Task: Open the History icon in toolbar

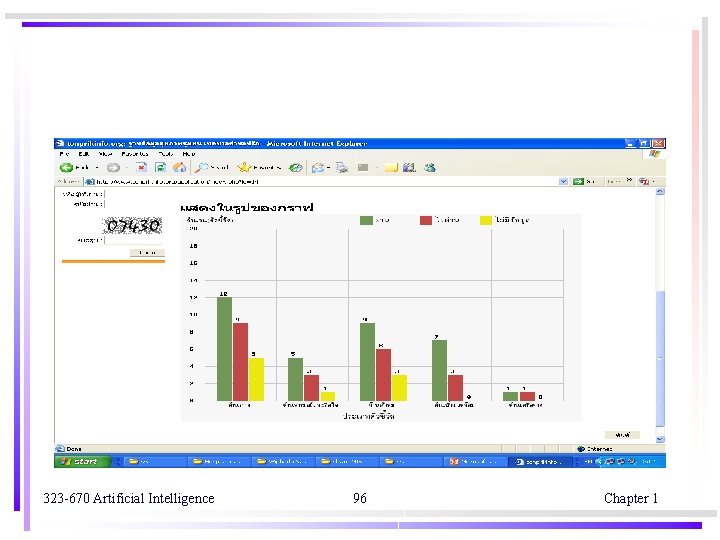Action: point(296,168)
